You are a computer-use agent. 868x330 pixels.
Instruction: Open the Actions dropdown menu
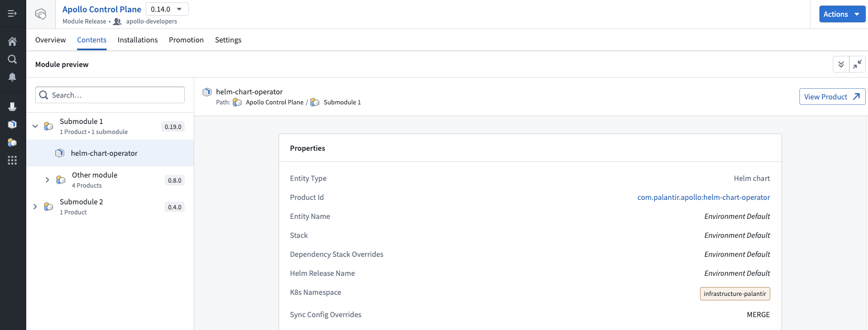click(842, 14)
